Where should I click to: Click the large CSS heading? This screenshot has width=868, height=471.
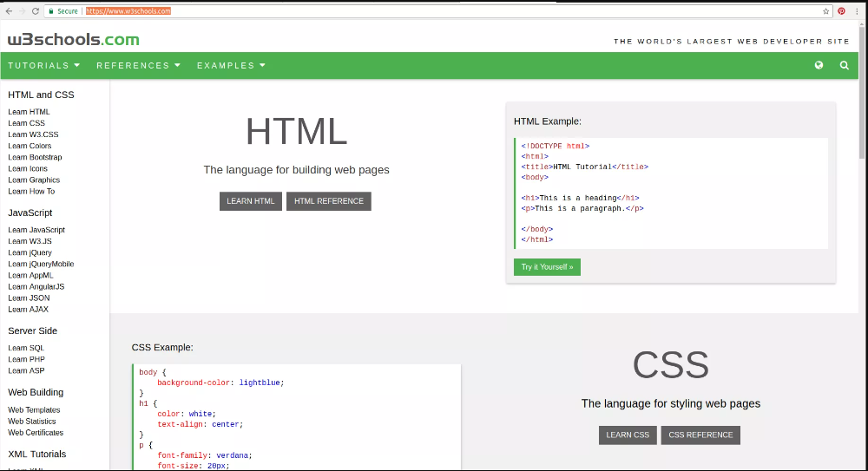tap(671, 365)
